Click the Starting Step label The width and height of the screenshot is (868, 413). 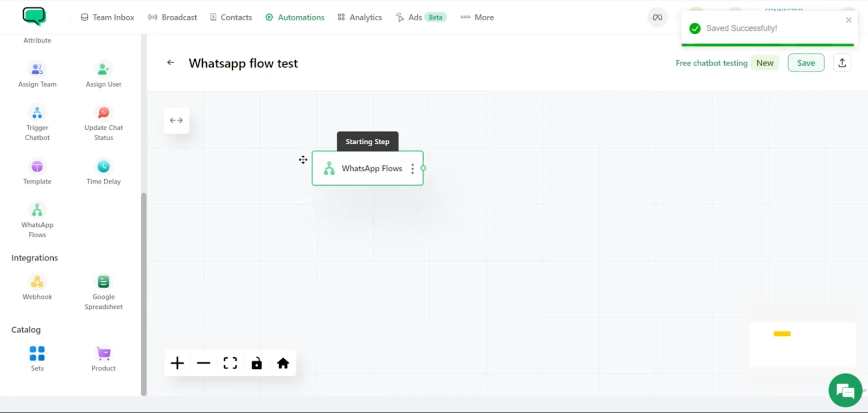(x=367, y=142)
